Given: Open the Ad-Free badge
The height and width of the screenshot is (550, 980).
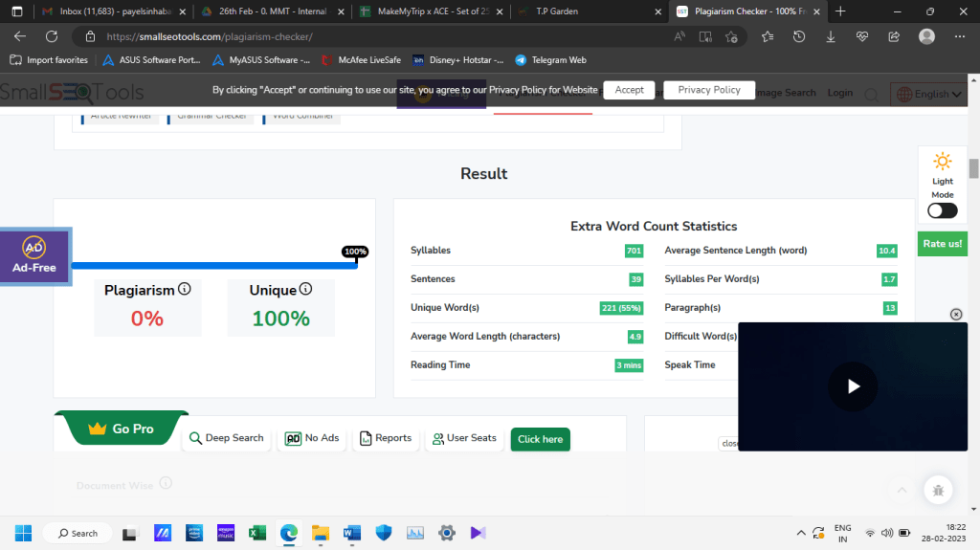Looking at the screenshot, I should [34, 255].
